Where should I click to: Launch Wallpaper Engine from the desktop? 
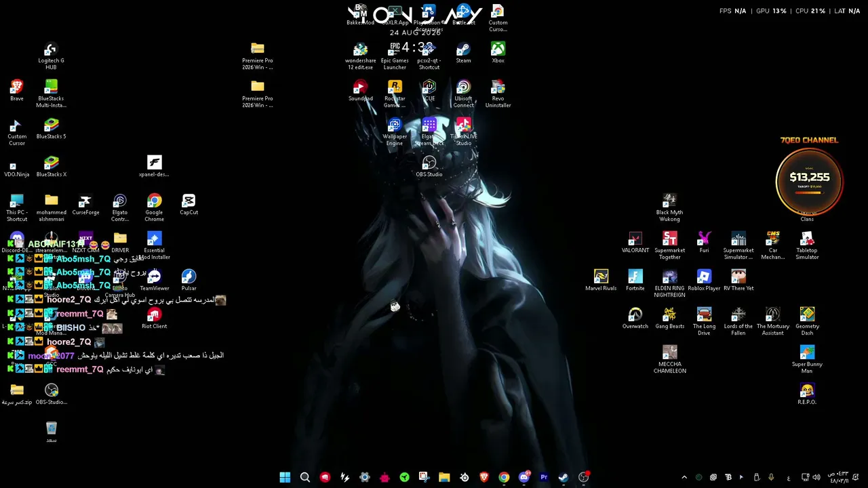[x=395, y=132]
